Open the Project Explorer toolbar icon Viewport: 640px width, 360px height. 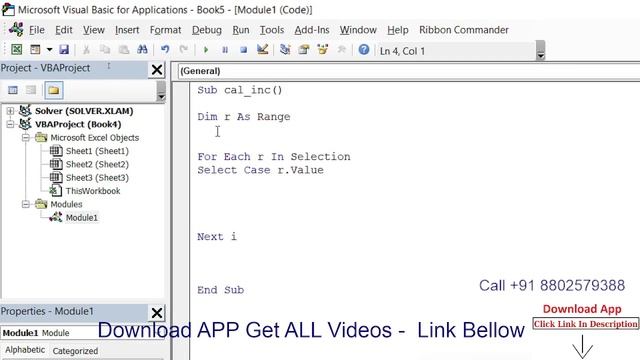point(285,50)
